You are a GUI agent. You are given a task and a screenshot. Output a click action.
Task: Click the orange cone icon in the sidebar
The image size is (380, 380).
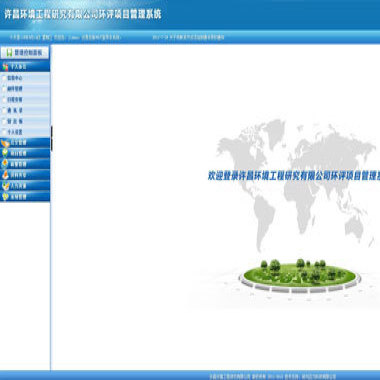[x=5, y=175]
